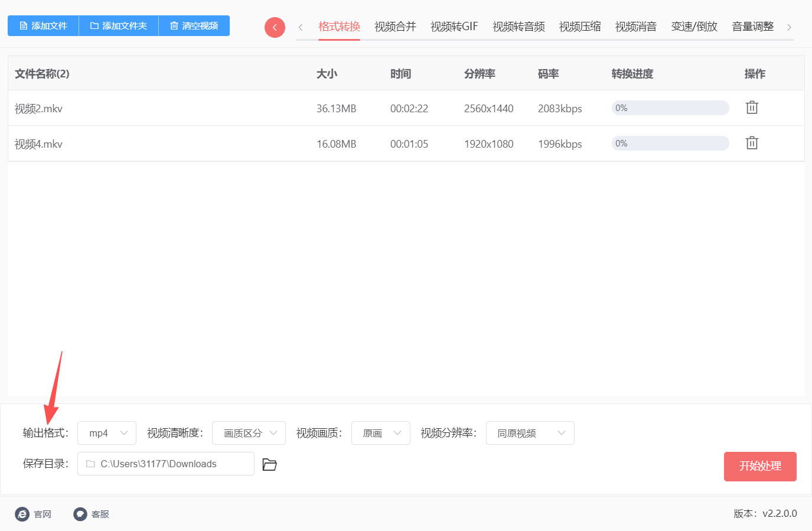The image size is (812, 531).
Task: Click the save directory path field
Action: point(166,464)
